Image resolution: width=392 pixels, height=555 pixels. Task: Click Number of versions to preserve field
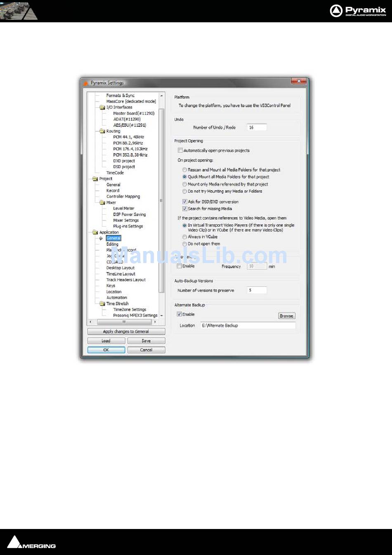(x=257, y=290)
